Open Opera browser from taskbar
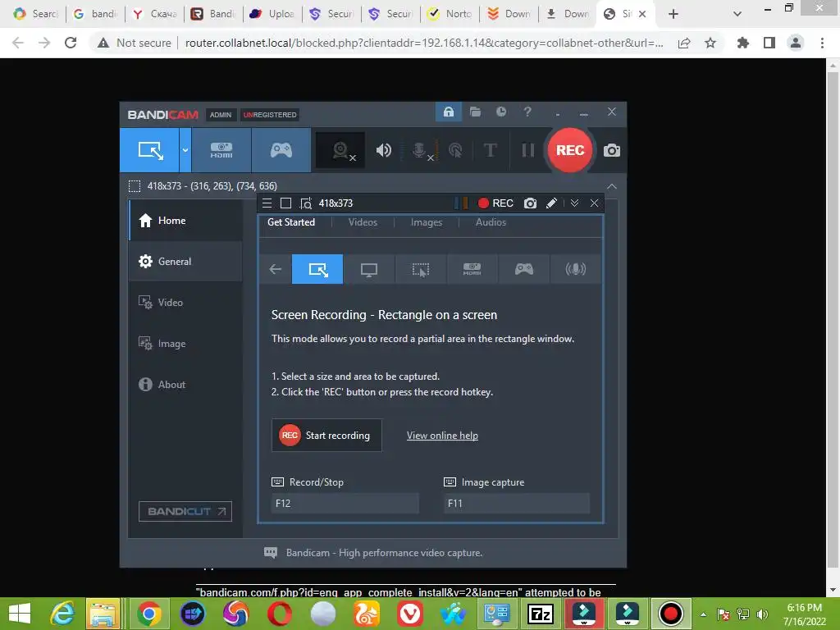 (x=280, y=614)
